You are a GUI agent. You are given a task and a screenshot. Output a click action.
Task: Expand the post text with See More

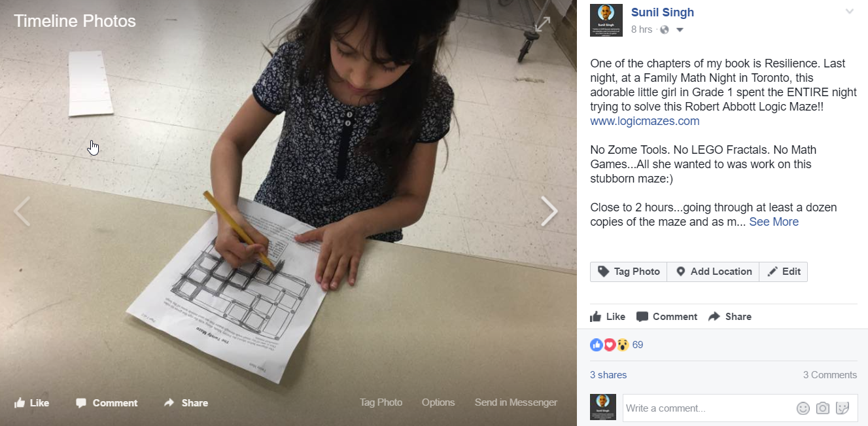coord(774,222)
